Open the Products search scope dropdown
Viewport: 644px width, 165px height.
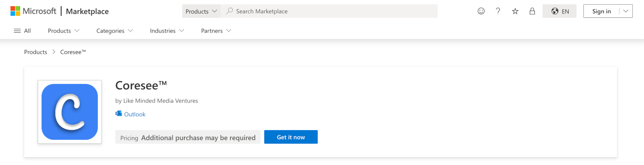(201, 11)
